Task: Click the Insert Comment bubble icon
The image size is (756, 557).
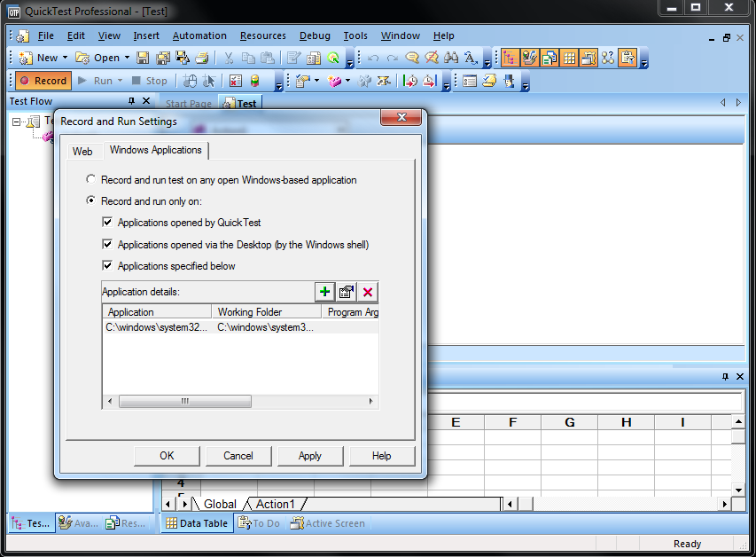Action: 412,58
